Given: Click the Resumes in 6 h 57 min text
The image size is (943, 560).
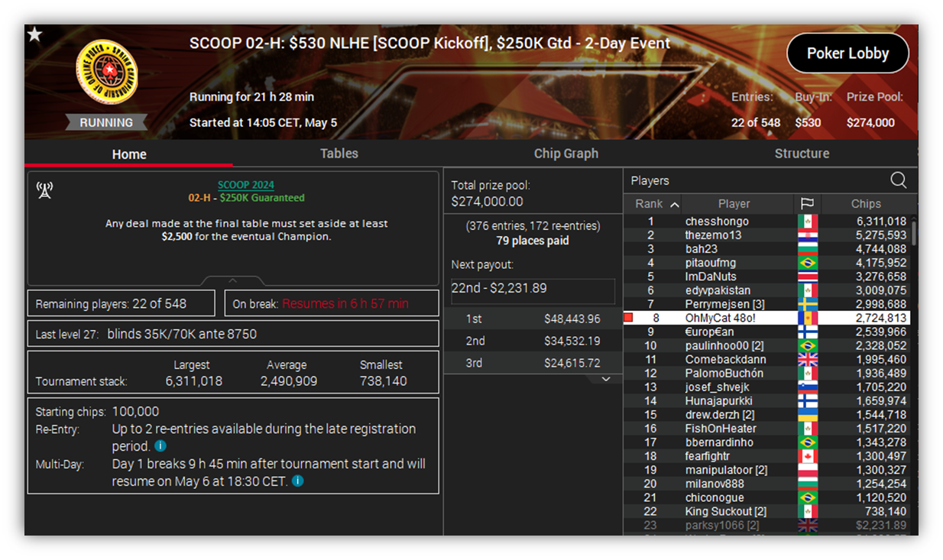Looking at the screenshot, I should (345, 303).
